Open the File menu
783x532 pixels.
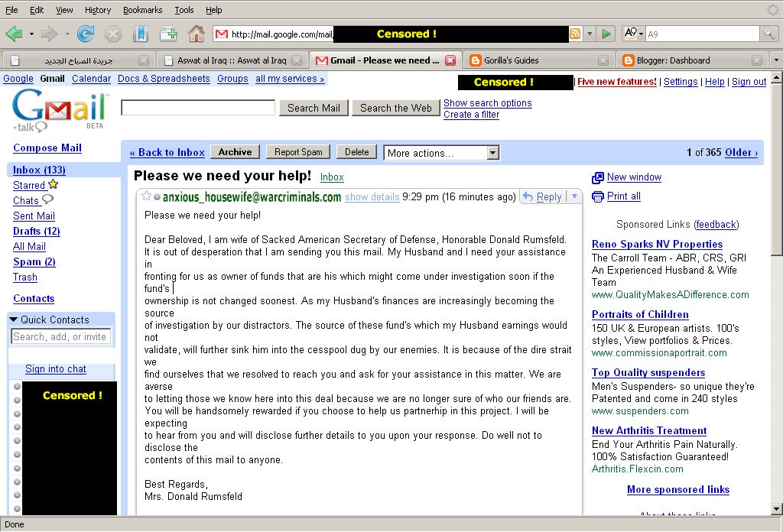point(11,10)
